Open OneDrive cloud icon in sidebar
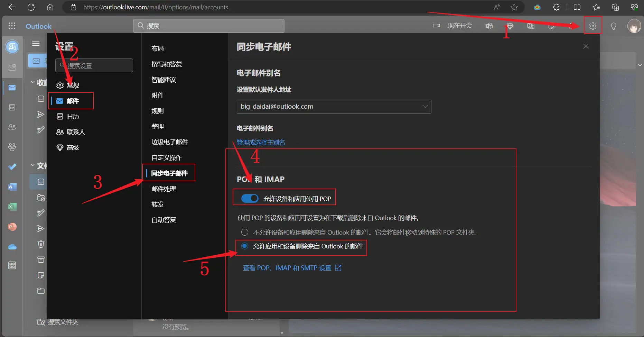644x337 pixels. [12, 247]
